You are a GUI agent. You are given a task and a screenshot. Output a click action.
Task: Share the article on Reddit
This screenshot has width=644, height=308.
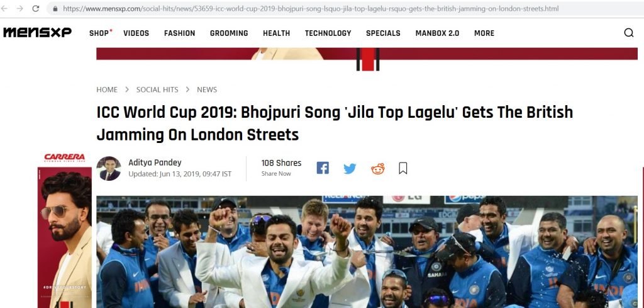378,169
